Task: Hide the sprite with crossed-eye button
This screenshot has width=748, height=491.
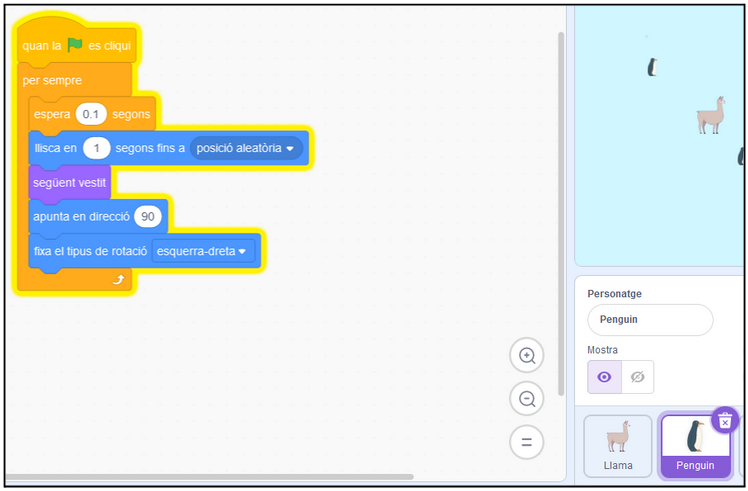Action: (637, 377)
